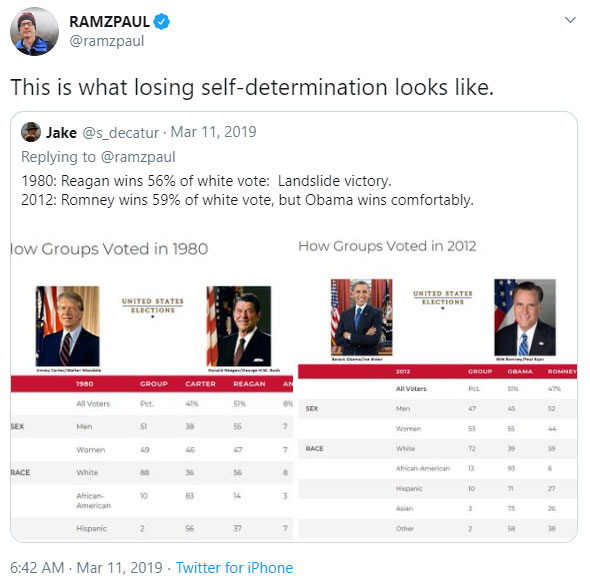Open the Twitter for iPhone link
Screen dimensions: 590x588
[234, 568]
